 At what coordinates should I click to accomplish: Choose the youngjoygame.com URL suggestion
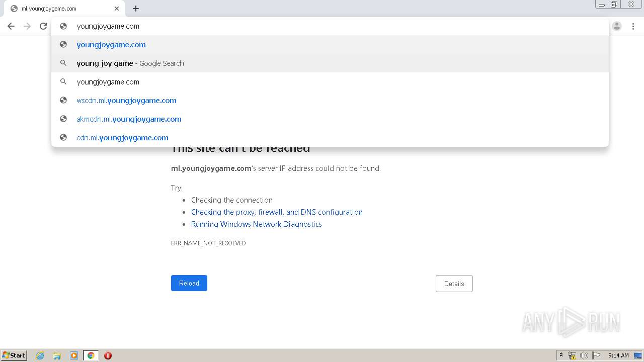330,45
